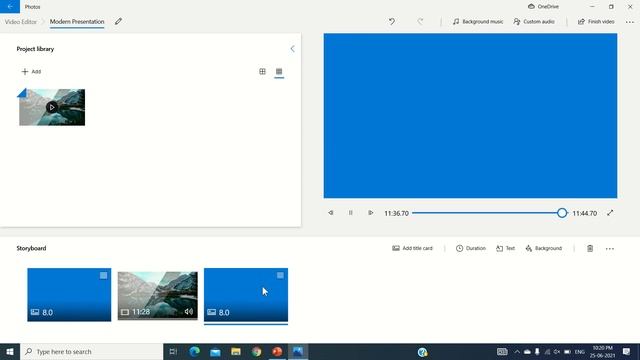Open Get Help icon on taskbar
The width and height of the screenshot is (640, 360).
(x=422, y=351)
